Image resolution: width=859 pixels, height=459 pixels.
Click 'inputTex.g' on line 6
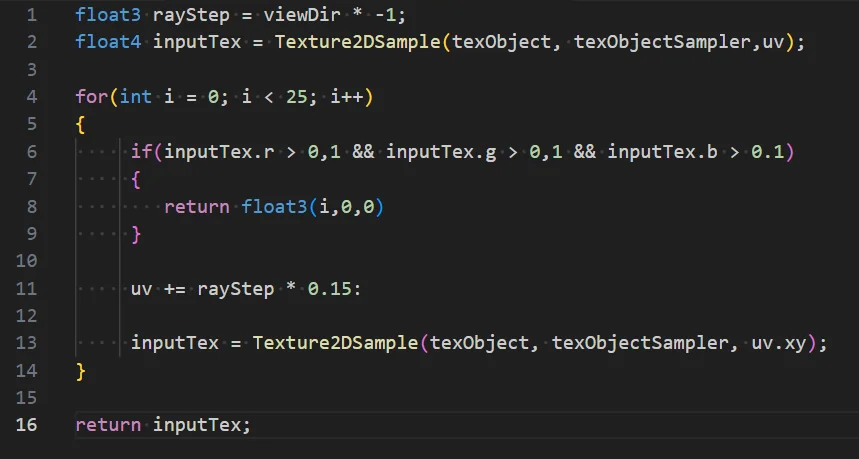pyautogui.click(x=441, y=152)
